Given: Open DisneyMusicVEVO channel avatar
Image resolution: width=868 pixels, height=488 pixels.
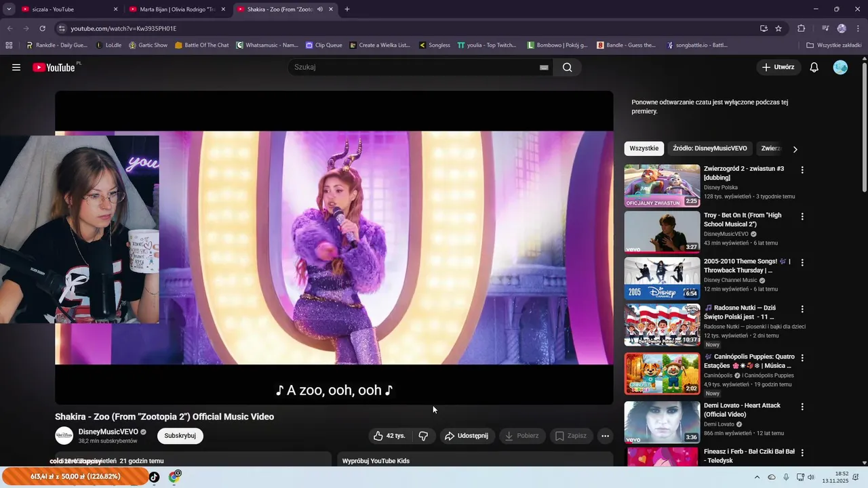Looking at the screenshot, I should [64, 436].
